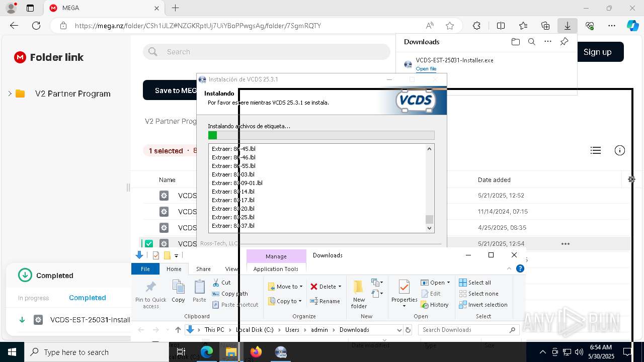This screenshot has height=362, width=644.
Task: Click History in Explorer ribbon
Action: (434, 305)
